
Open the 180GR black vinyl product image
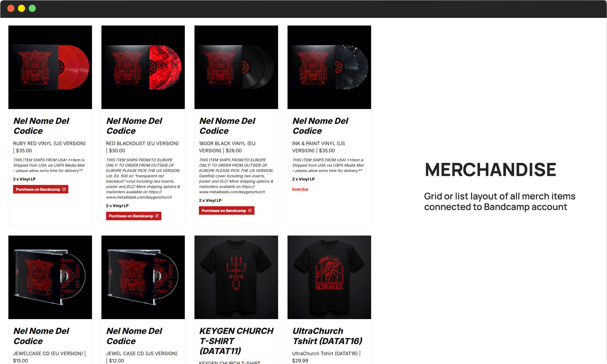coord(236,67)
